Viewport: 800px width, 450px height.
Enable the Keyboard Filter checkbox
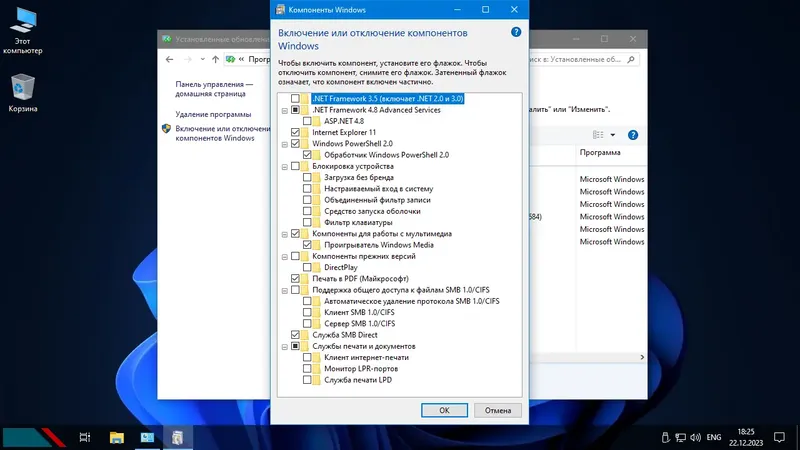(307, 222)
